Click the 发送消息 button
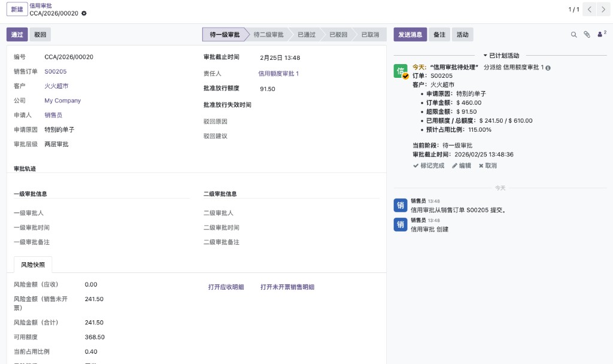This screenshot has width=613, height=364. (410, 34)
